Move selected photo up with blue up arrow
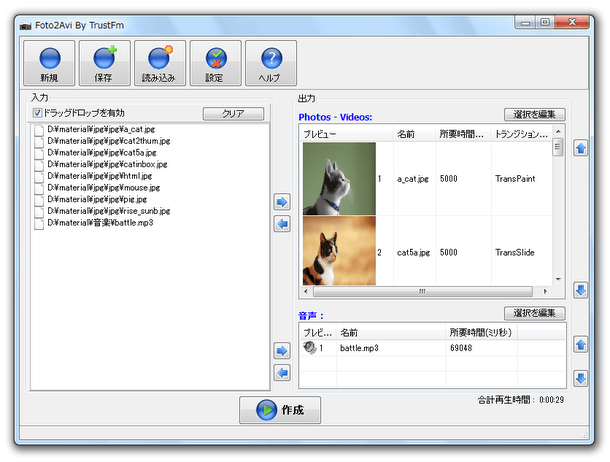Viewport: 610px width, 462px height. point(580,148)
